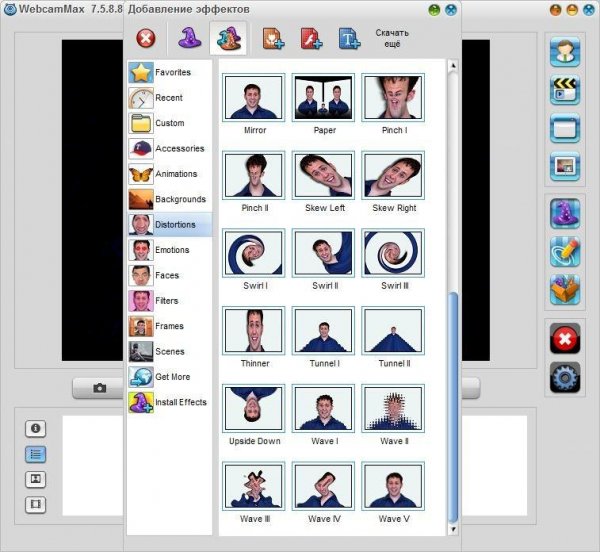Select the Frames category
Viewport: 600px width, 552px height.
170,326
